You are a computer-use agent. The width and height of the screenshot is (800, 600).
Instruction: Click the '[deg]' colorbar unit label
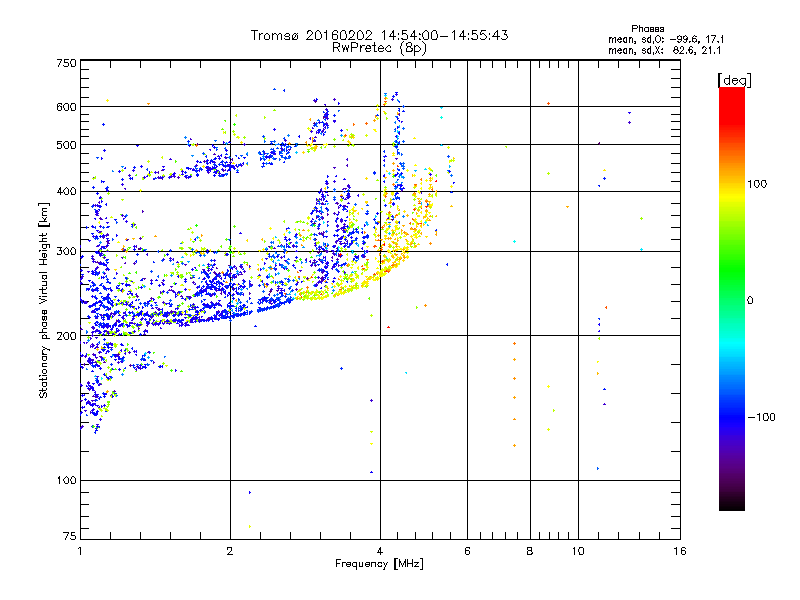pyautogui.click(x=734, y=81)
